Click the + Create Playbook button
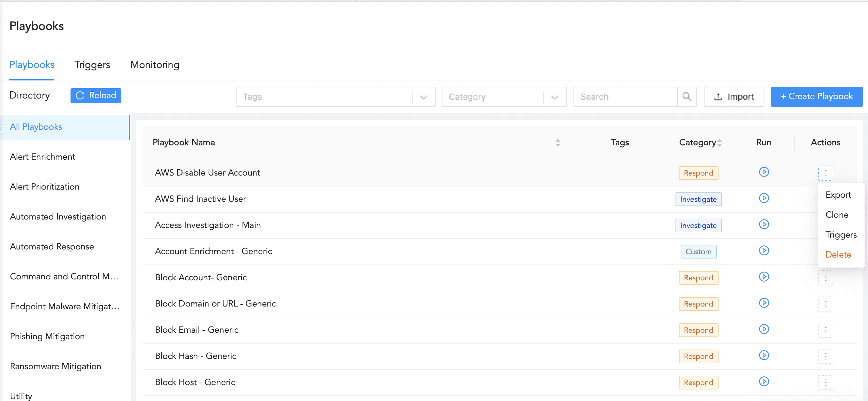 pos(816,96)
